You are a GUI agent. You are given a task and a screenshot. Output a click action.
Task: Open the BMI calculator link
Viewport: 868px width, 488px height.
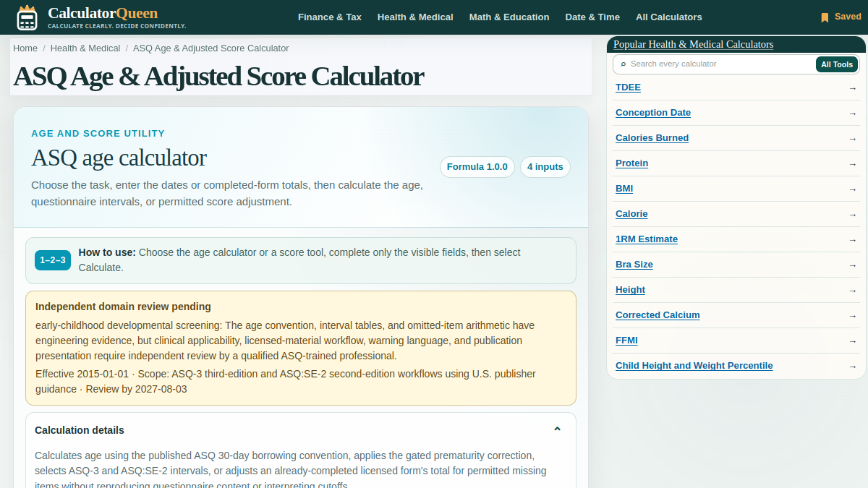tap(624, 189)
